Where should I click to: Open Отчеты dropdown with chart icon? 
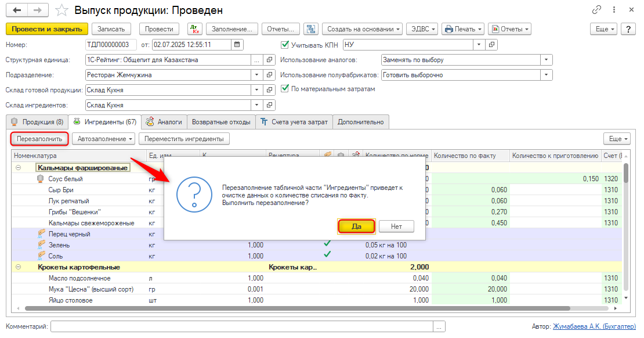coord(510,29)
